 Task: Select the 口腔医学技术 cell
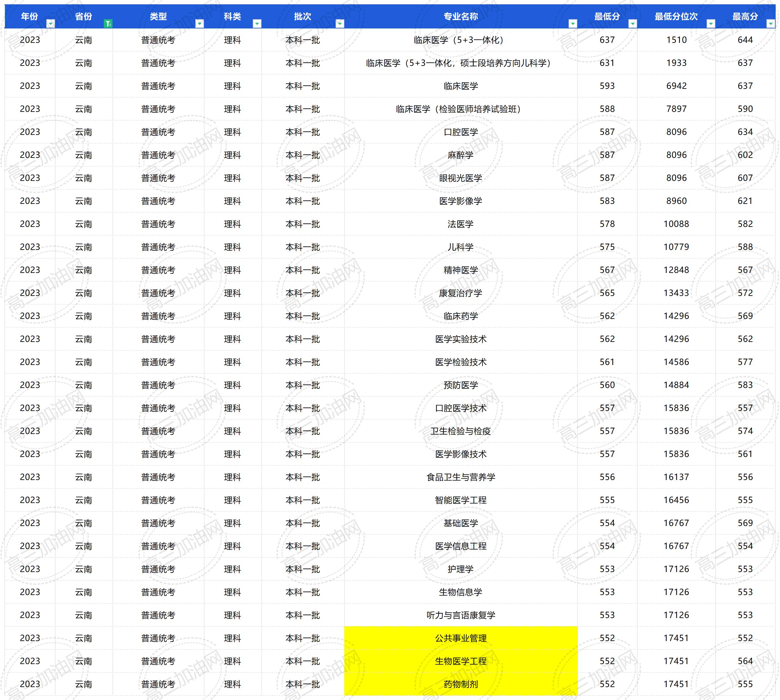[461, 408]
